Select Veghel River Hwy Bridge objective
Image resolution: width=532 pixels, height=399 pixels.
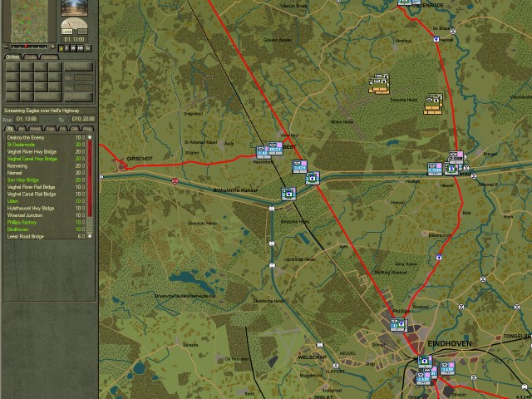(x=45, y=151)
